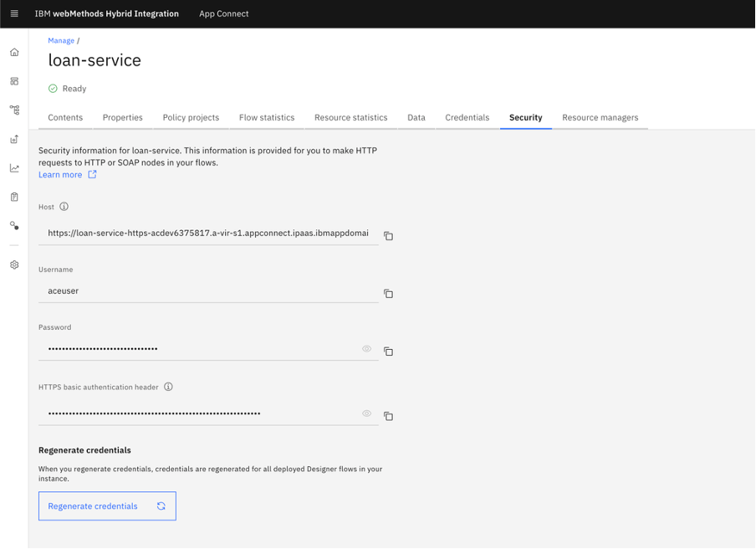Copy the Password using its copy icon
756x549 pixels.
pyautogui.click(x=388, y=351)
